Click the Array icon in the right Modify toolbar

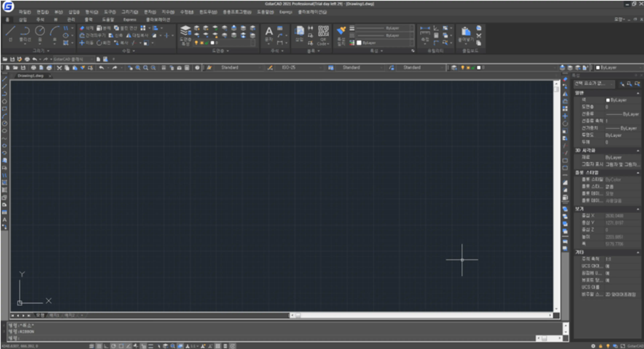(x=565, y=109)
